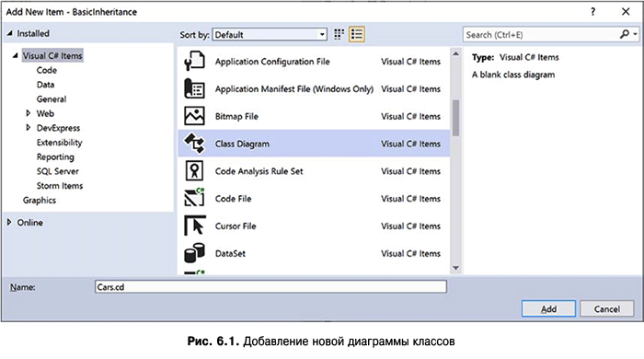Close the Add New Item dialog
The width and height of the screenshot is (644, 359).
[626, 12]
